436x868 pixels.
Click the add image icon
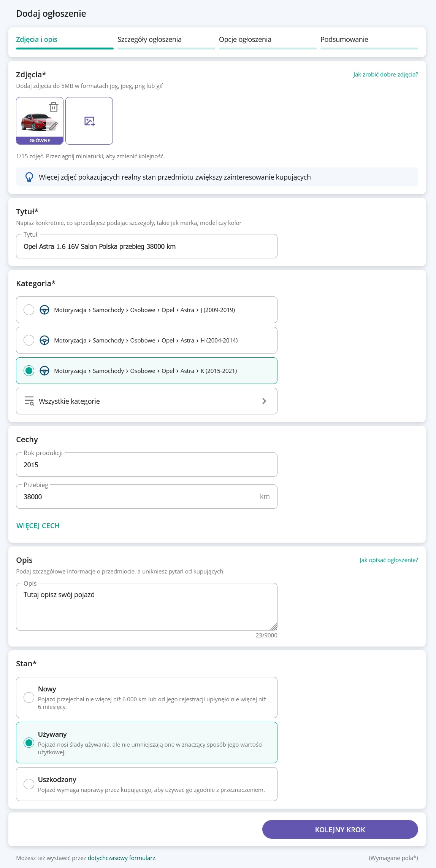click(89, 121)
